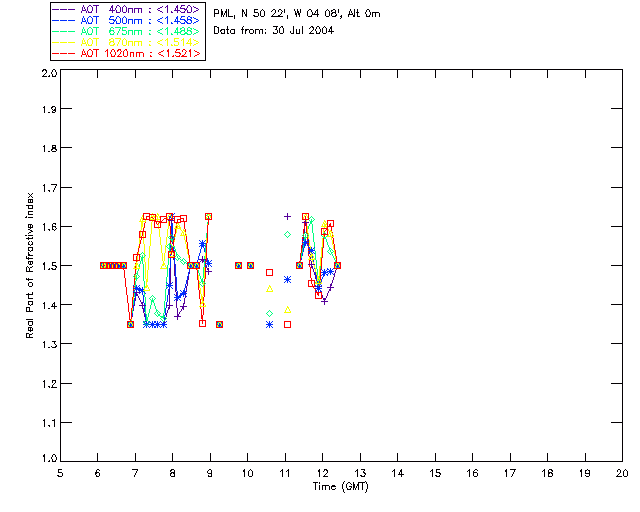The width and height of the screenshot is (640, 512).
Task: Click the time-axis tick label 5
Action: pyautogui.click(x=60, y=473)
